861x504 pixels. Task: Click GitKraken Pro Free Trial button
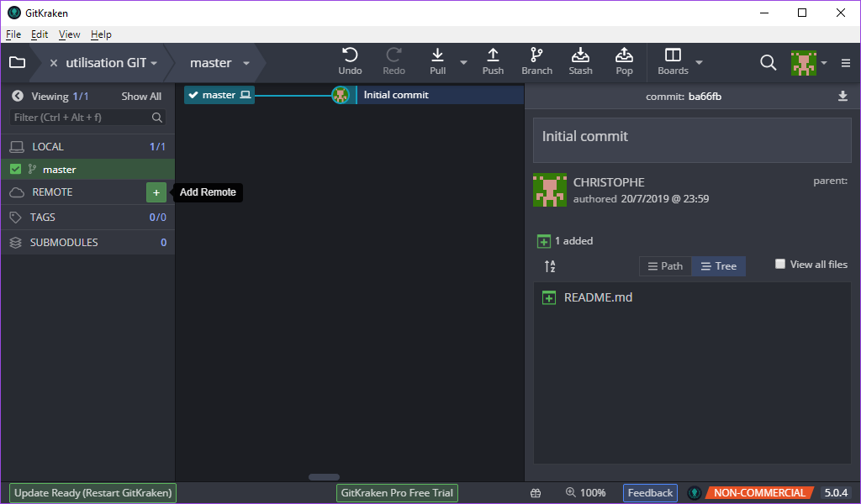tap(397, 492)
